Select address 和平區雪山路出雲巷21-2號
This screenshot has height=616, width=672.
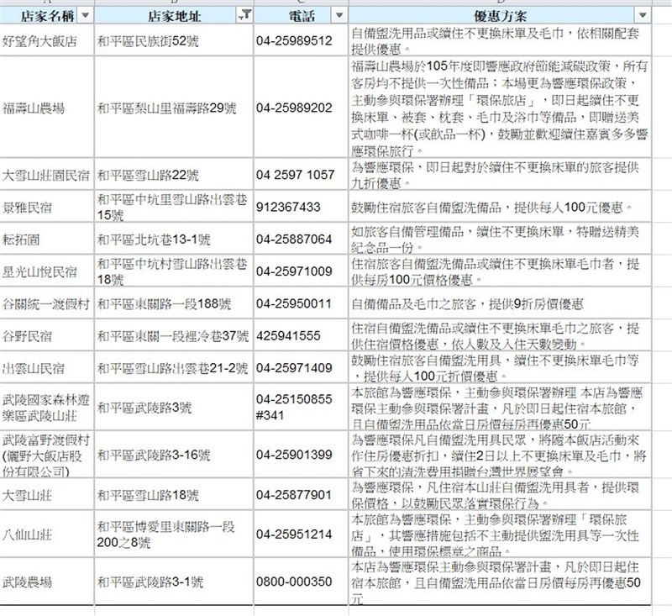click(174, 367)
